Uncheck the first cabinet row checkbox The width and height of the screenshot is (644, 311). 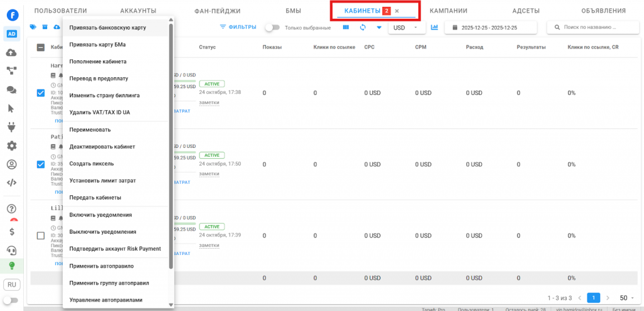click(41, 93)
